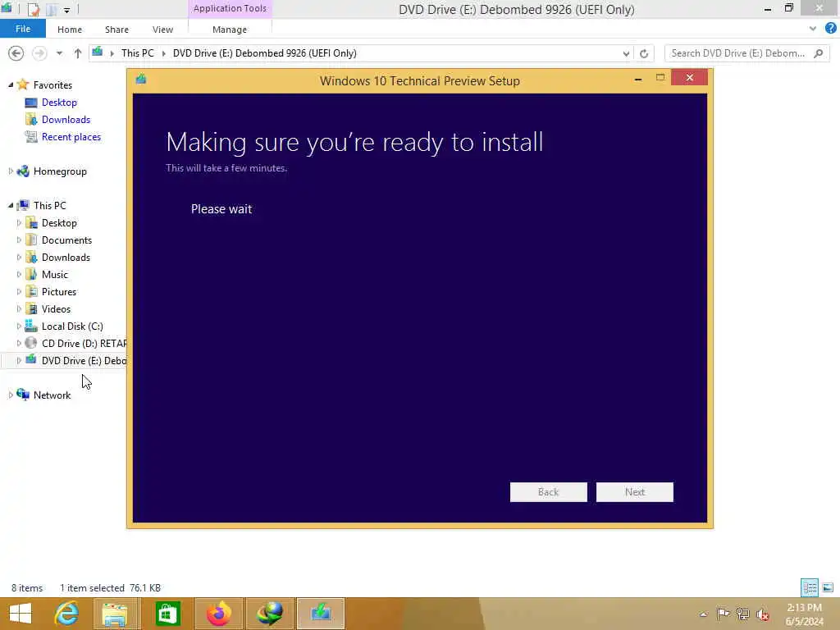Image resolution: width=840 pixels, height=630 pixels.
Task: Select DVD Drive (E:) in tree
Action: click(84, 361)
